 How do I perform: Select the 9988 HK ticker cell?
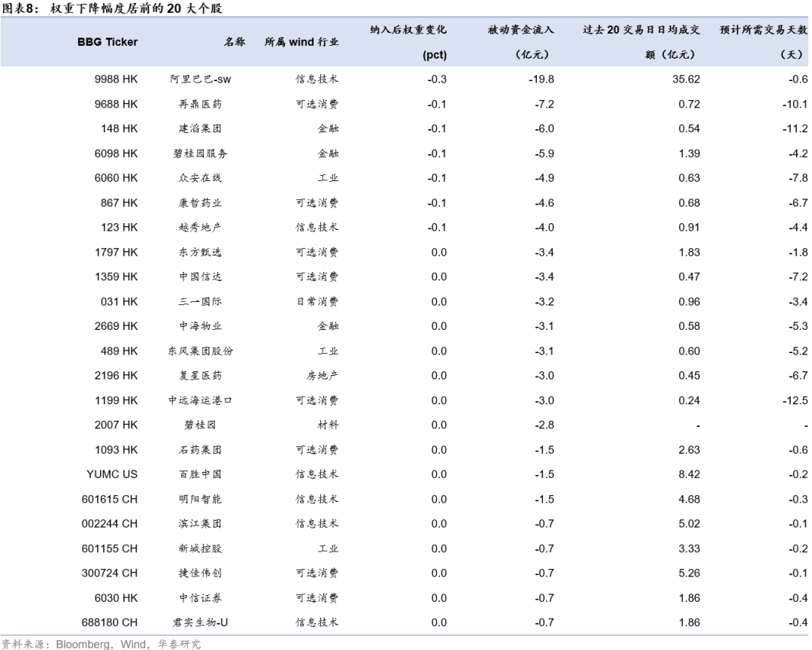(x=116, y=79)
